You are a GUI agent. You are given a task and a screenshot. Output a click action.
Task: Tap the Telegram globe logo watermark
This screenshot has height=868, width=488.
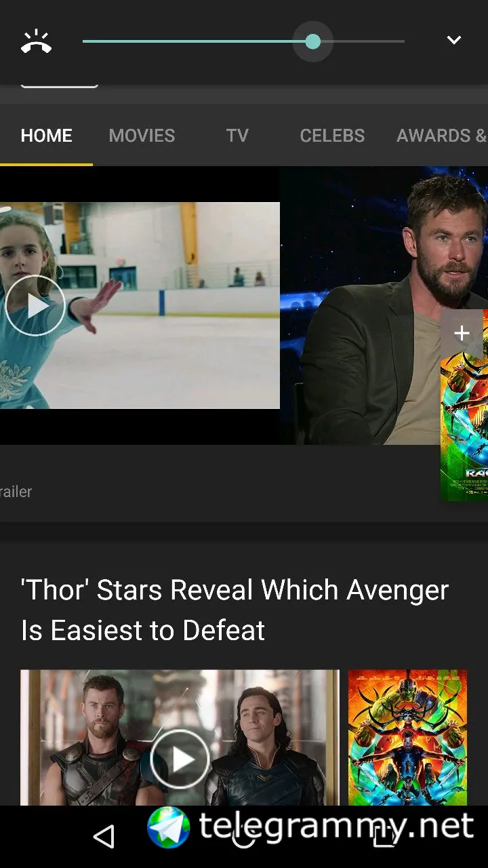[x=169, y=827]
